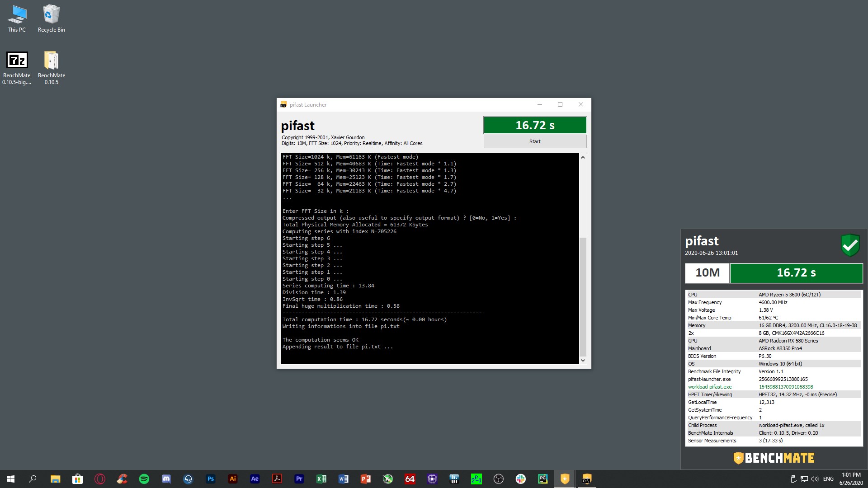Select the BenchMate 0.10.5 folder desktop icon
Image resolution: width=868 pixels, height=488 pixels.
[51, 68]
